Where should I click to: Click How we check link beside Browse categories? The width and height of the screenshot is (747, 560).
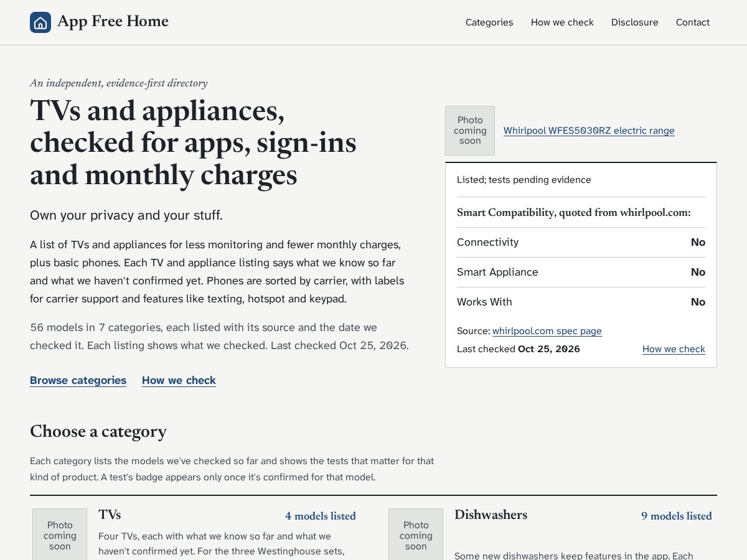pyautogui.click(x=179, y=380)
